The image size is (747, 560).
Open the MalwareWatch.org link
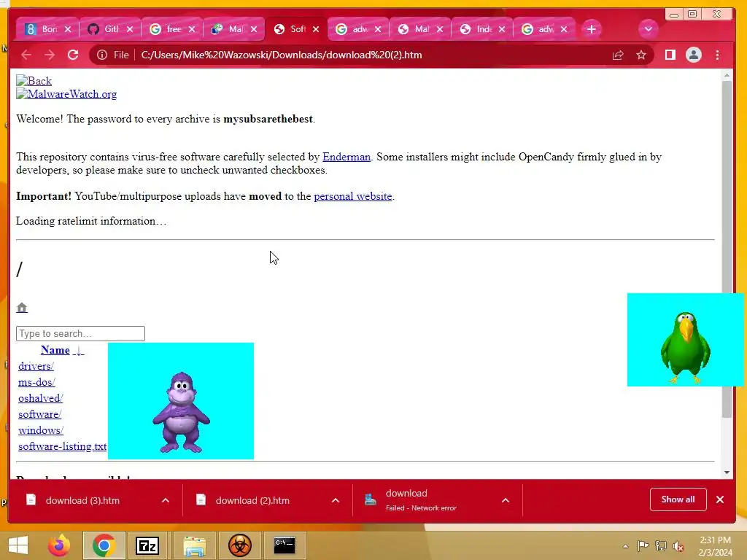tap(66, 94)
